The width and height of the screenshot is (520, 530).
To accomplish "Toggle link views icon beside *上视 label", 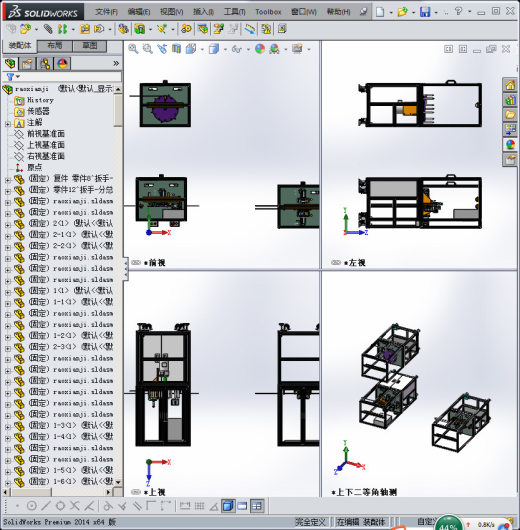I will pyautogui.click(x=136, y=492).
